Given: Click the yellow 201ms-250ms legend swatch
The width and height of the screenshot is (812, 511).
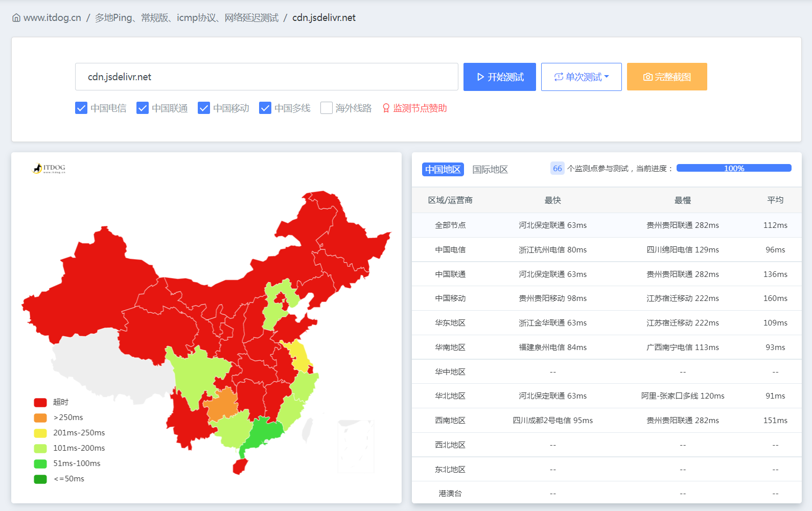Looking at the screenshot, I should pyautogui.click(x=40, y=433).
